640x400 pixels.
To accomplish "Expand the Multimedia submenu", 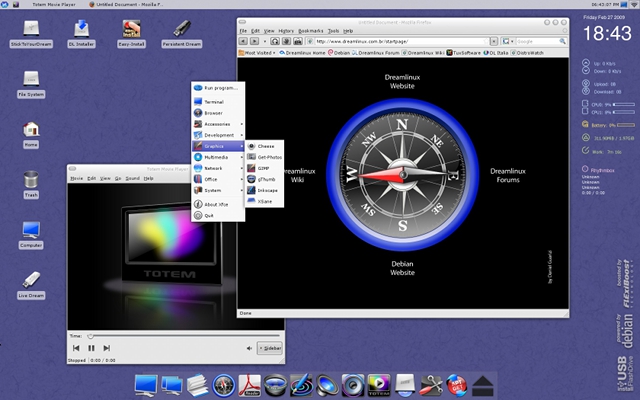I will [218, 157].
